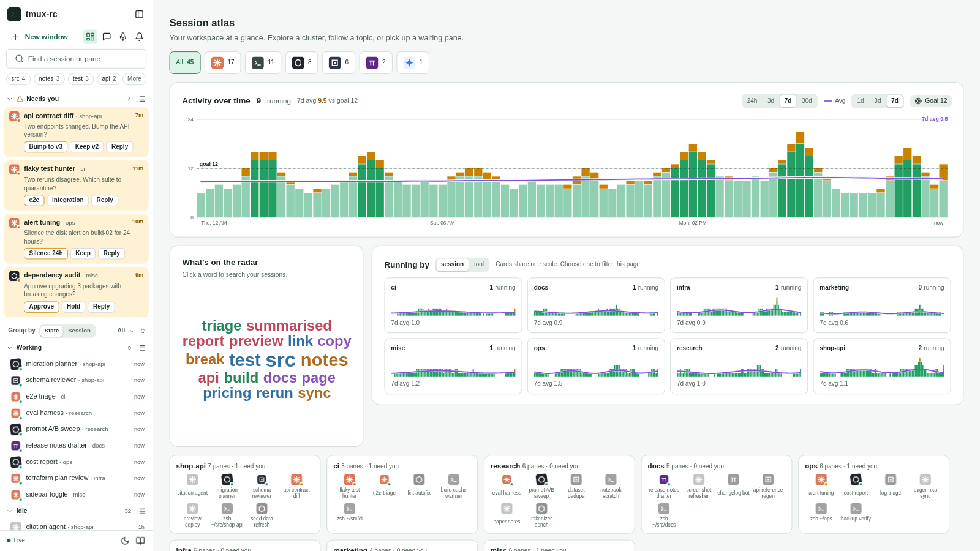Toggle dark mode moon icon
The height and width of the screenshot is (551, 980).
pyautogui.click(x=125, y=541)
